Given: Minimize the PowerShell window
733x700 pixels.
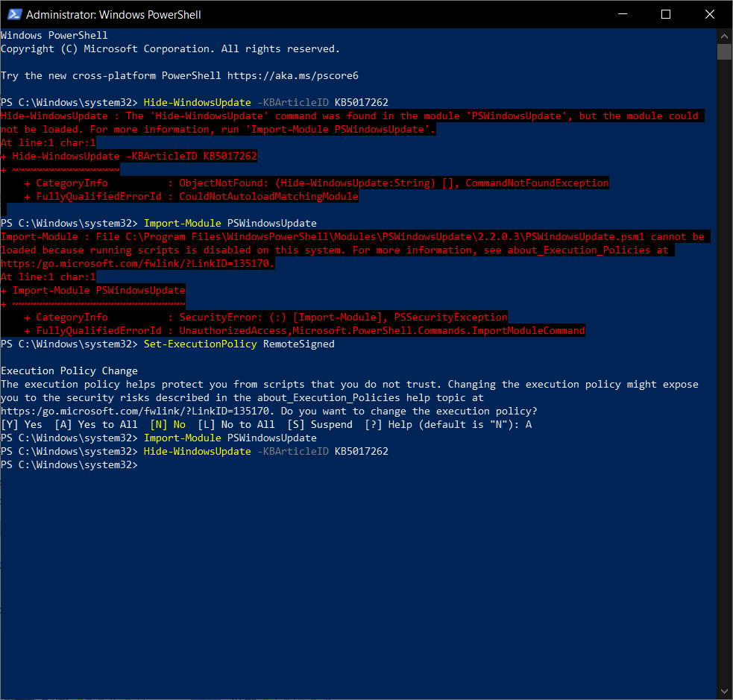Looking at the screenshot, I should click(x=622, y=14).
